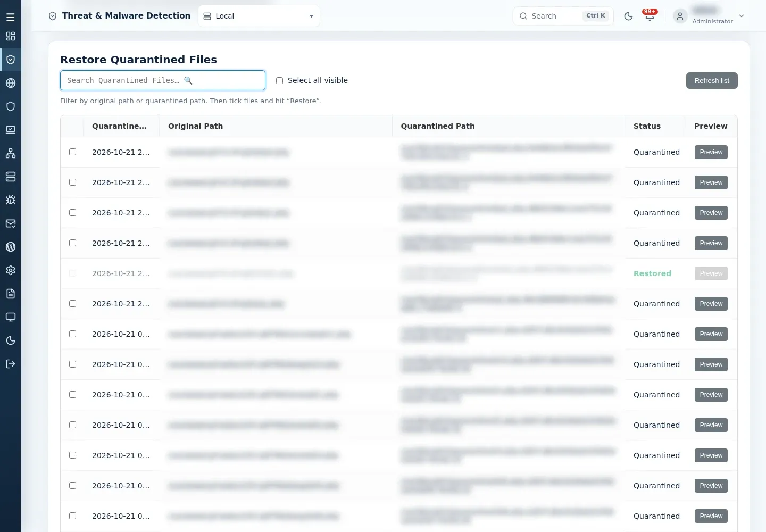Open the mail envelope sidebar icon
The height and width of the screenshot is (532, 766).
click(11, 223)
